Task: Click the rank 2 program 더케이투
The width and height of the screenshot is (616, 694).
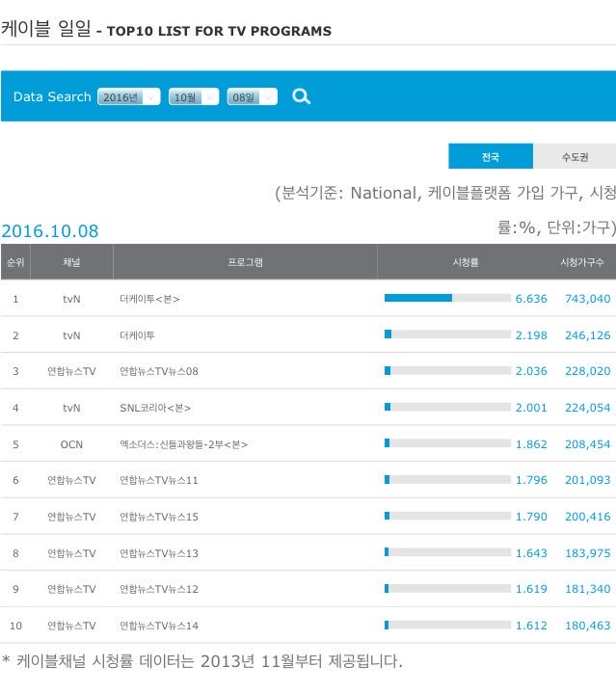Action: [x=137, y=335]
